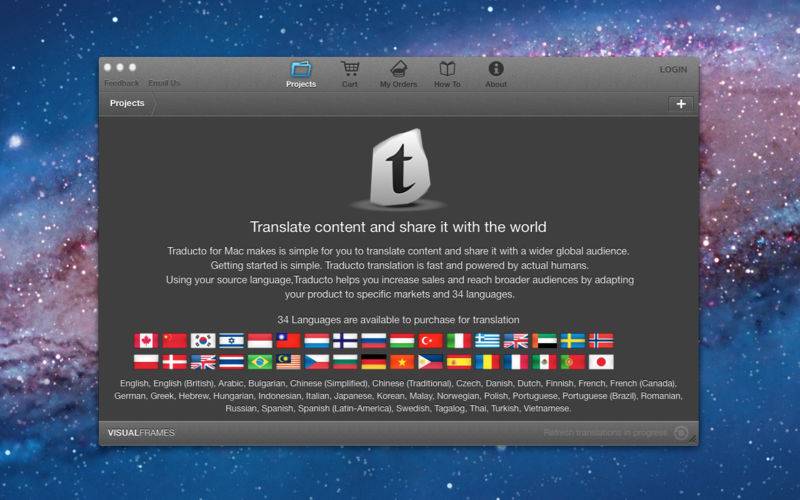Click the Japan flag
The image size is (800, 500).
pos(602,362)
